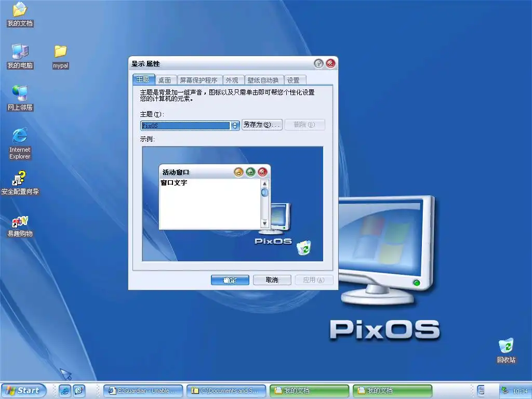
Task: Click the taskbar clock showing 10:34
Action: pos(520,391)
